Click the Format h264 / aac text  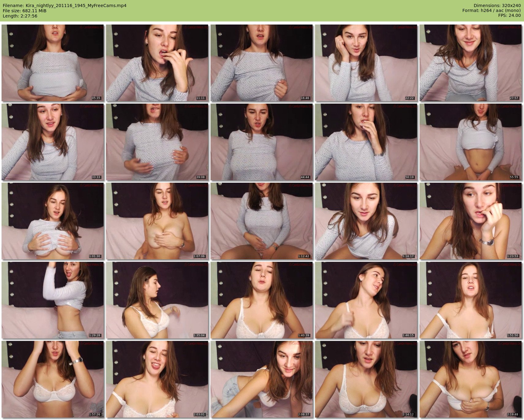click(x=491, y=11)
